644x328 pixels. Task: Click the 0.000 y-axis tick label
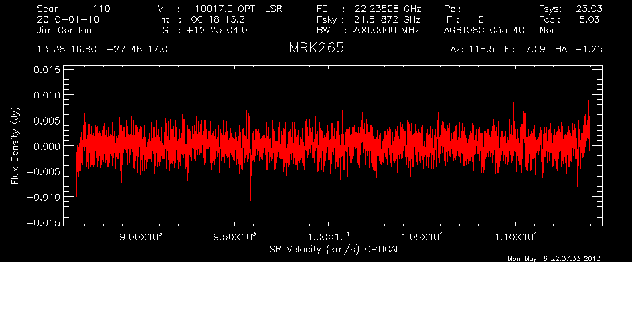(47, 146)
